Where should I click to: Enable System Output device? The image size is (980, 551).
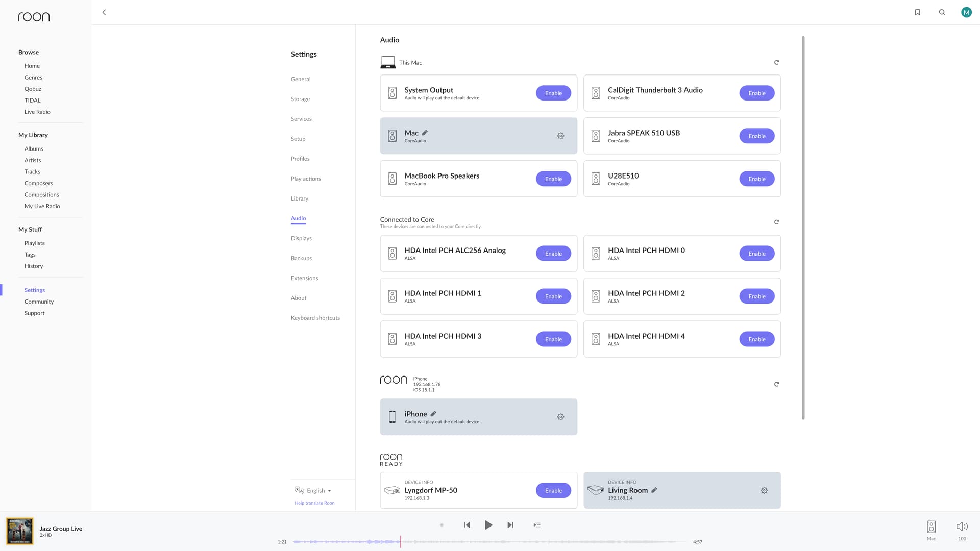coord(553,93)
